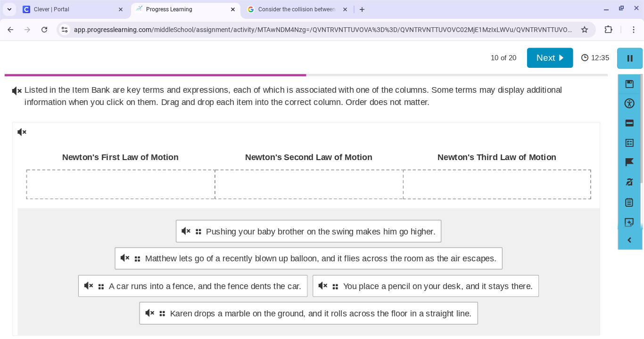Flag this question for review
644x339 pixels.
point(629,162)
